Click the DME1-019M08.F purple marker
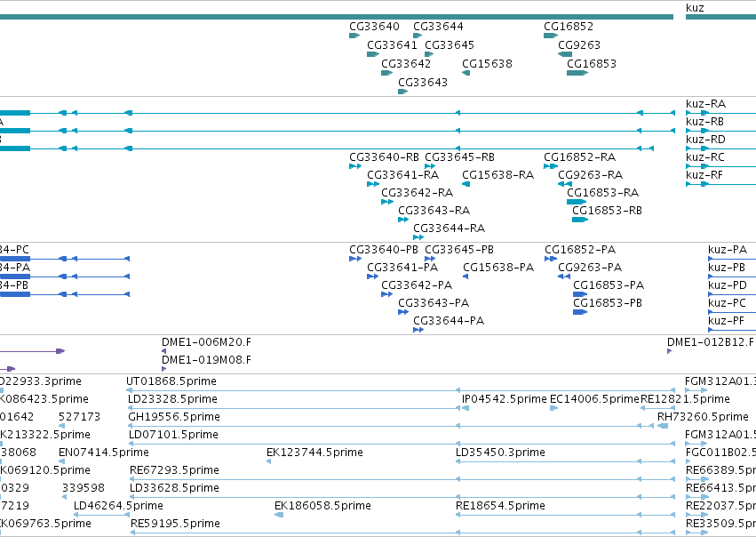This screenshot has height=537, width=756. [x=164, y=369]
